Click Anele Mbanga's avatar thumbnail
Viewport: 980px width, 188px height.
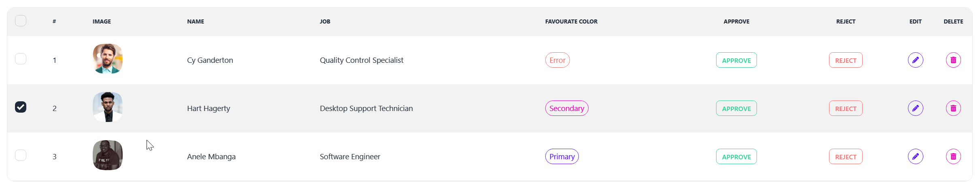(108, 155)
